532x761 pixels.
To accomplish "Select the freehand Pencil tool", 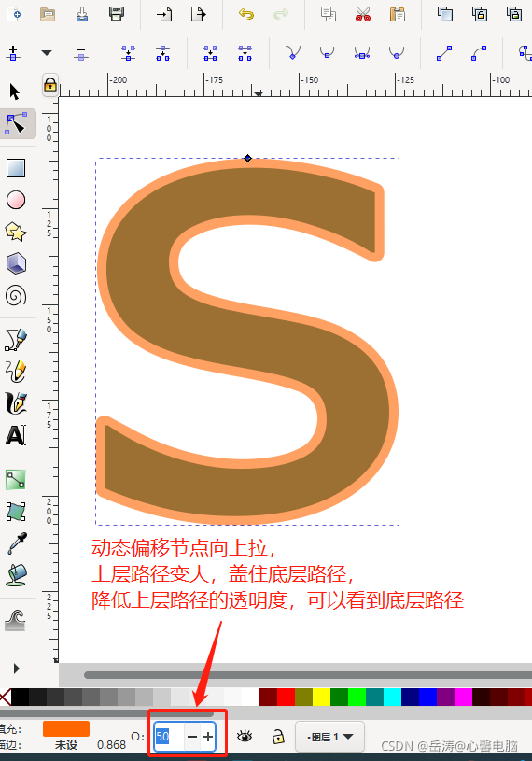I will tap(16, 372).
